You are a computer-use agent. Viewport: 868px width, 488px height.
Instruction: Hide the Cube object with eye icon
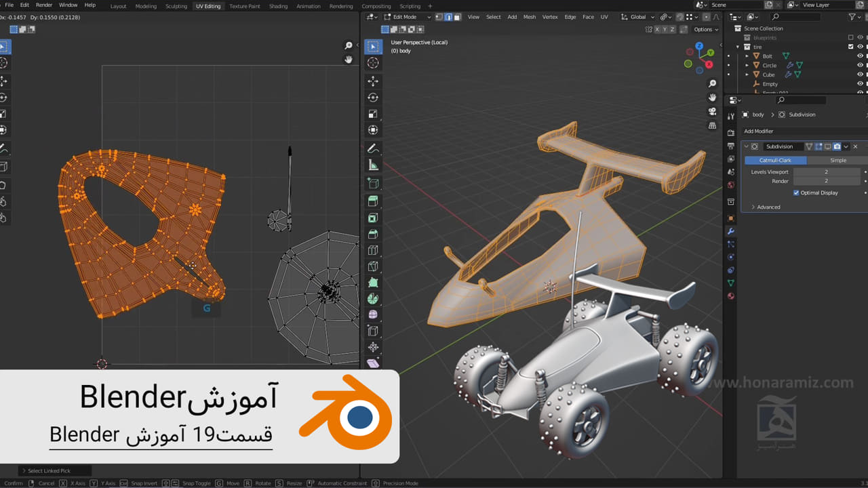click(x=861, y=75)
